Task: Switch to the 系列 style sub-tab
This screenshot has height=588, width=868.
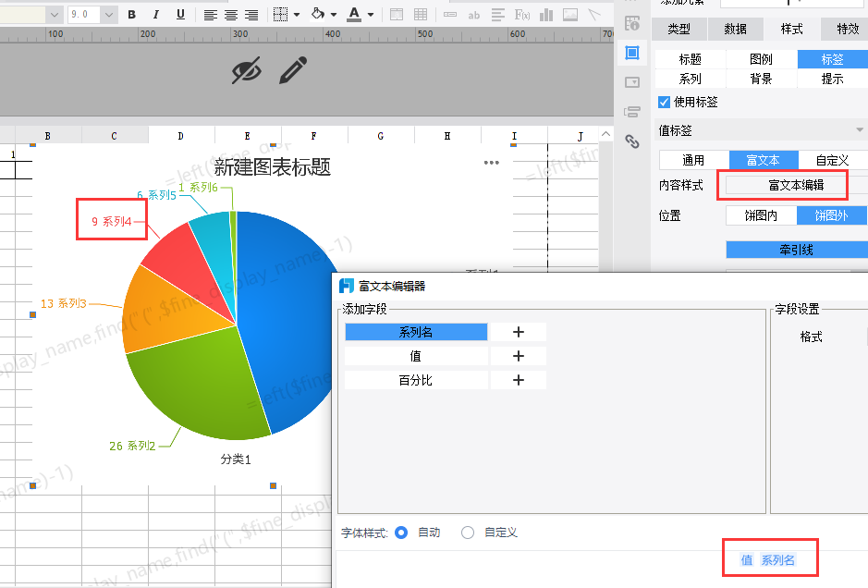Action: (x=691, y=79)
